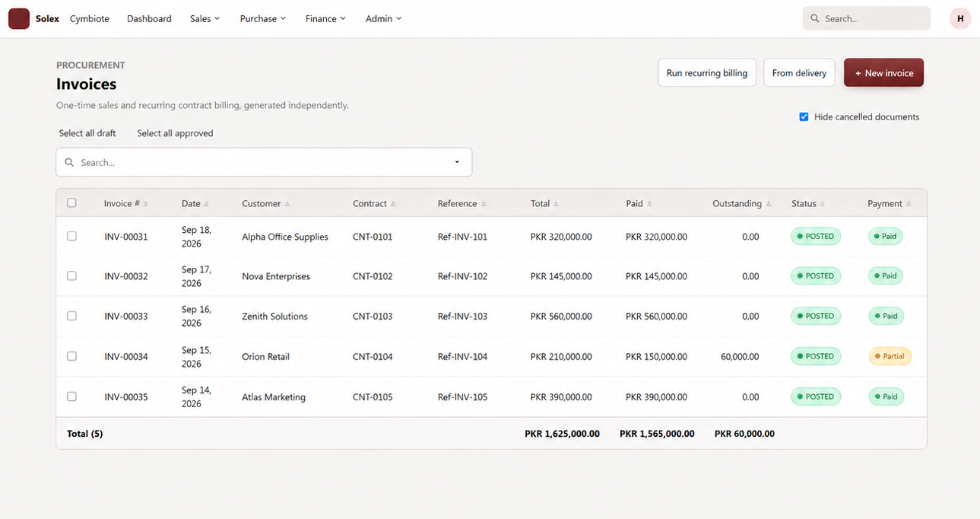
Task: Tick the checkbox for INV-00031
Action: pos(71,237)
